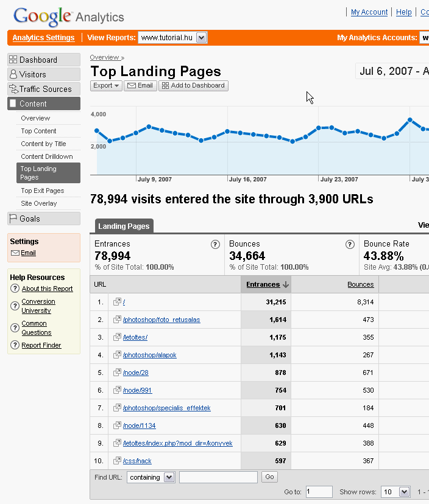The image size is (429, 504).
Task: Click the Find URL text input field
Action: [218, 477]
